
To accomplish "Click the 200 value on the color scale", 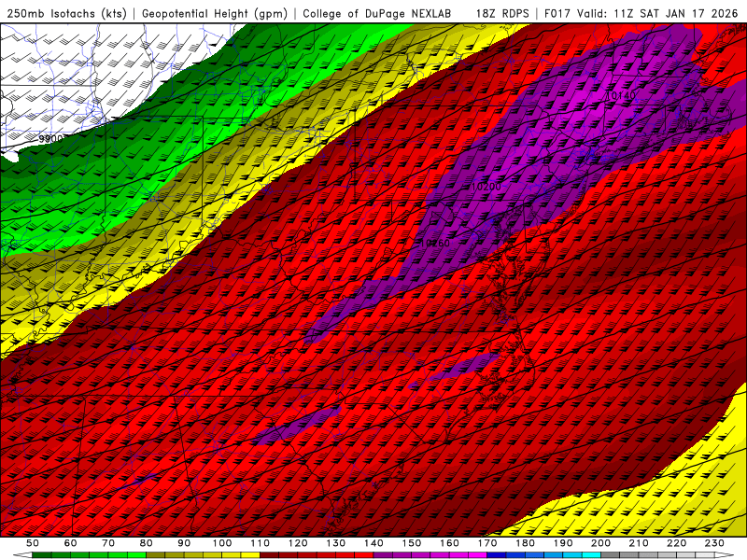I will coord(600,543).
